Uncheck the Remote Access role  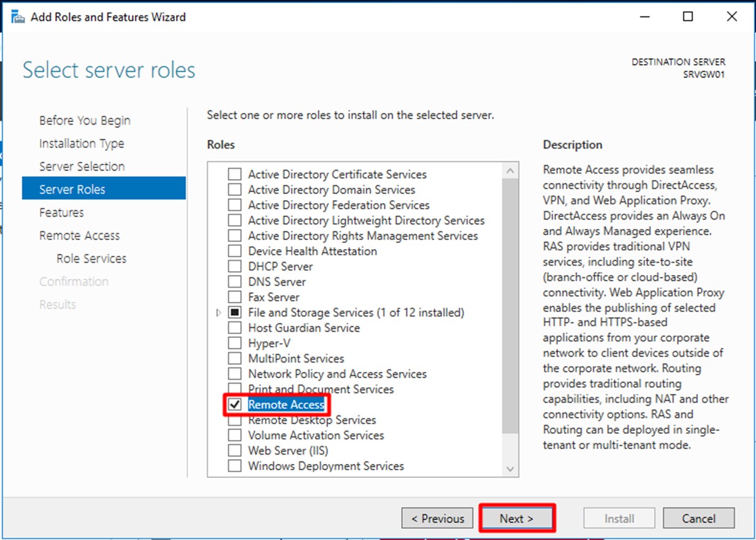pos(234,404)
